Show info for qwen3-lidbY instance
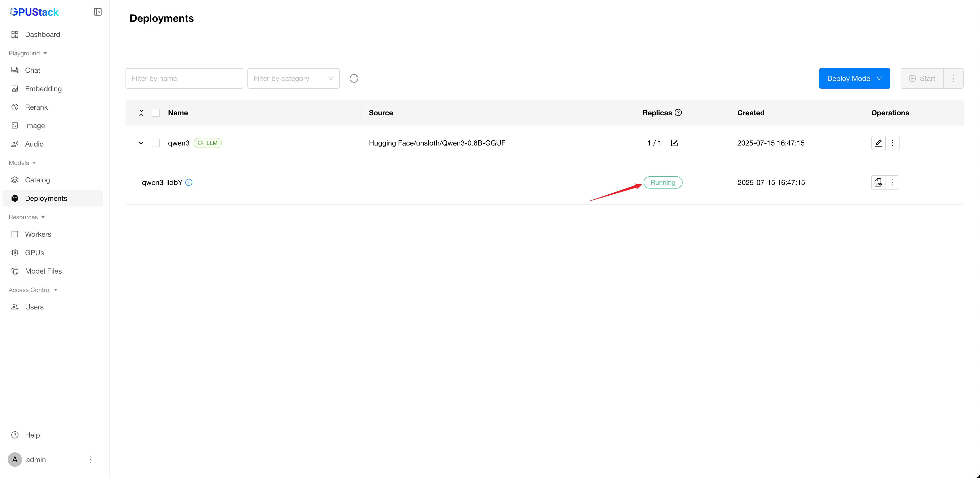Image resolution: width=980 pixels, height=478 pixels. tap(189, 182)
